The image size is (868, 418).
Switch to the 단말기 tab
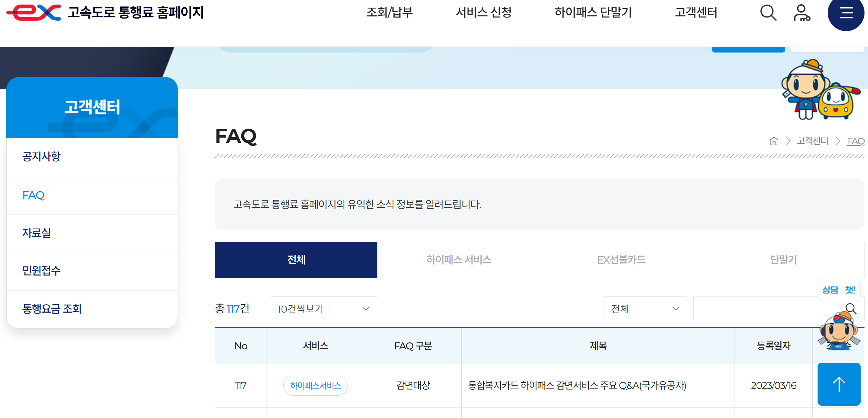(783, 260)
